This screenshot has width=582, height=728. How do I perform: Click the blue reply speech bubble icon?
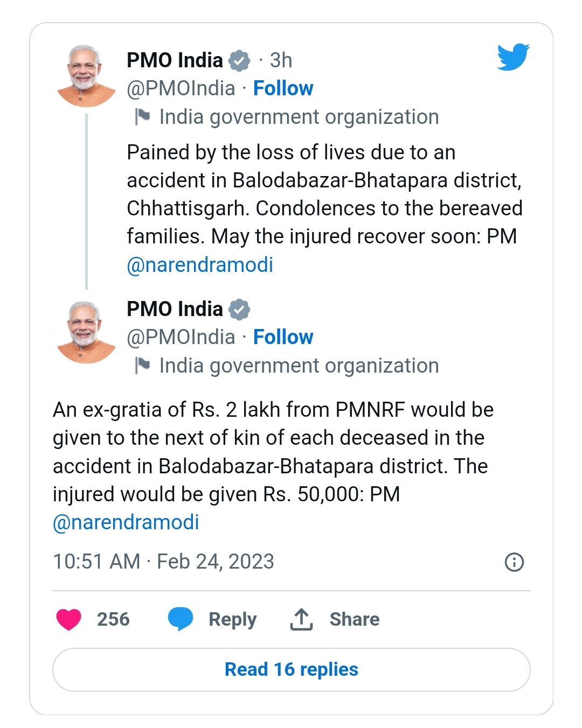181,619
